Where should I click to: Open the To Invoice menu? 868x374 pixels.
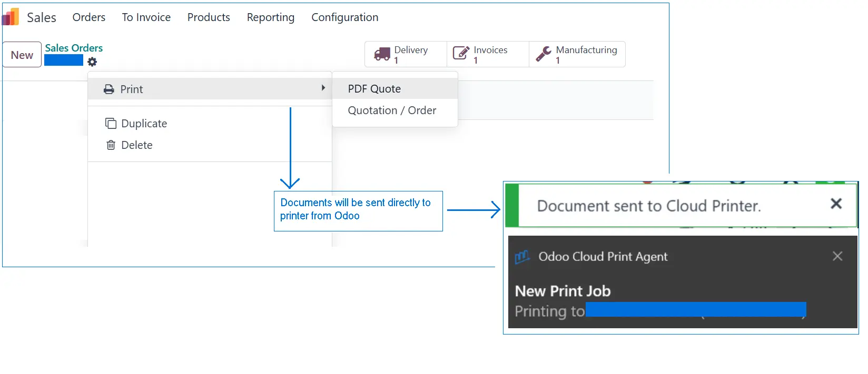[x=146, y=17]
